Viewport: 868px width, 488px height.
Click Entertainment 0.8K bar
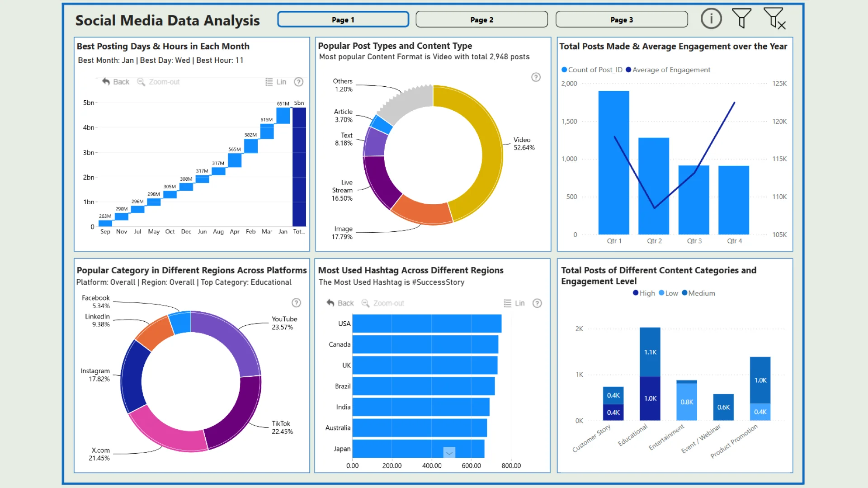[x=687, y=402]
